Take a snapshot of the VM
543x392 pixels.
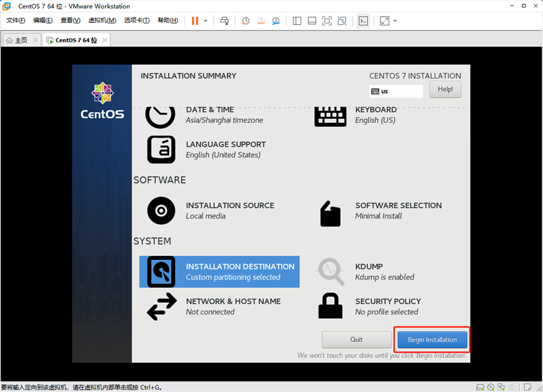(245, 21)
